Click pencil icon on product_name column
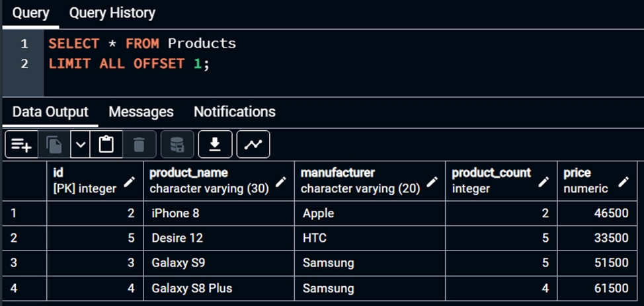644x306 pixels. 281,181
